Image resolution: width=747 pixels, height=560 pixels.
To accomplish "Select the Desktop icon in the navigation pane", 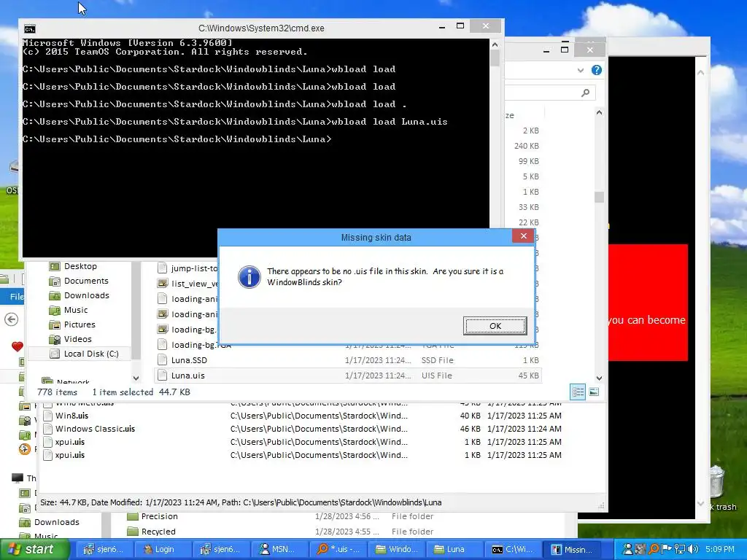I will [x=55, y=267].
